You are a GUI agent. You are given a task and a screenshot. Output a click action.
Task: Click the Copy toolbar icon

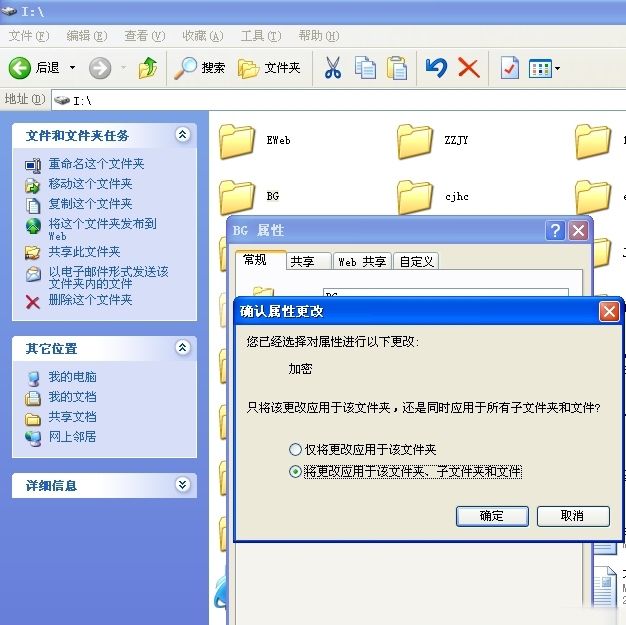[365, 68]
